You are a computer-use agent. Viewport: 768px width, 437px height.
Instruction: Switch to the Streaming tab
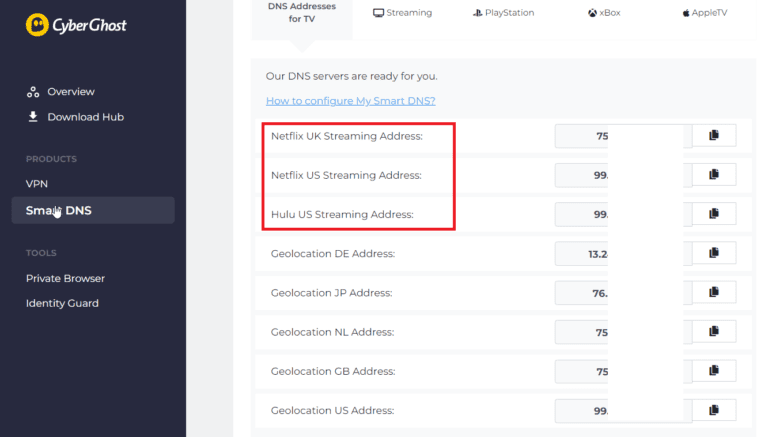point(402,13)
